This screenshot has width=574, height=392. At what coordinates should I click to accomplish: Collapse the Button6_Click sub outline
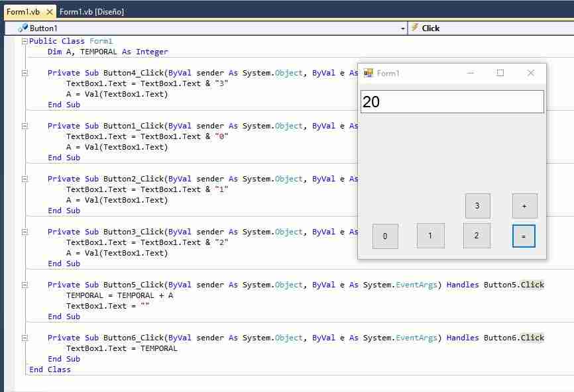tap(25, 338)
